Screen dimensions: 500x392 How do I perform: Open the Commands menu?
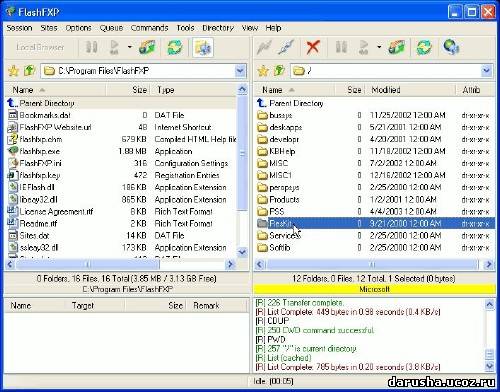[149, 28]
